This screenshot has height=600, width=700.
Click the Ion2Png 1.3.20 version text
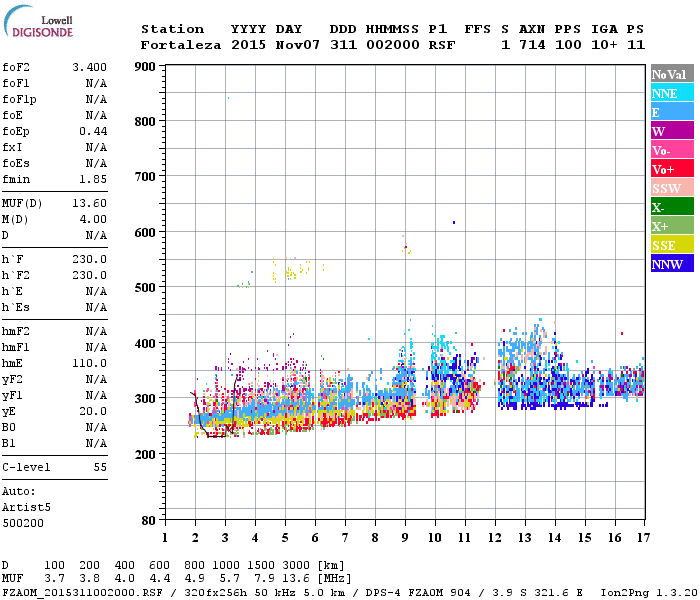pyautogui.click(x=649, y=593)
